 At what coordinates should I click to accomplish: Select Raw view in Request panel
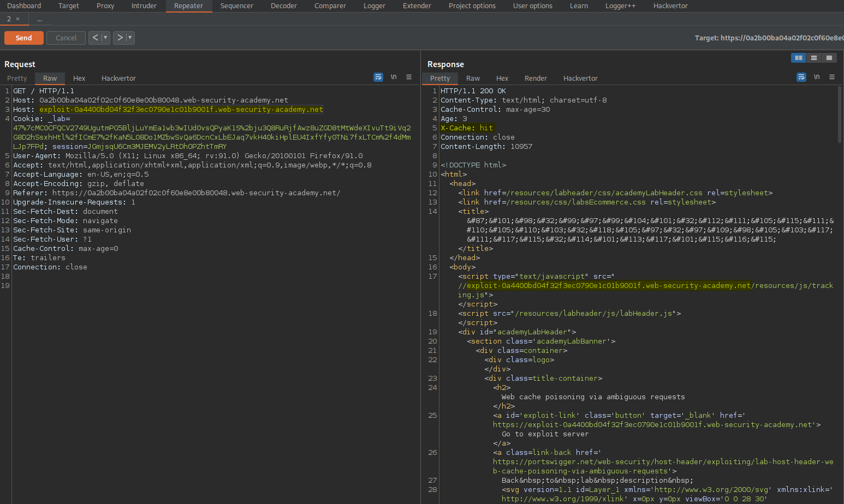tap(50, 78)
